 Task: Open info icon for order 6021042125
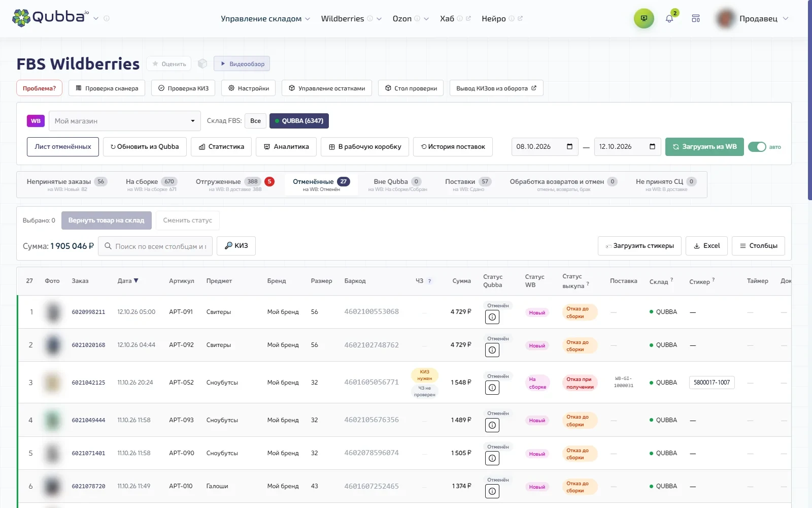(x=492, y=388)
